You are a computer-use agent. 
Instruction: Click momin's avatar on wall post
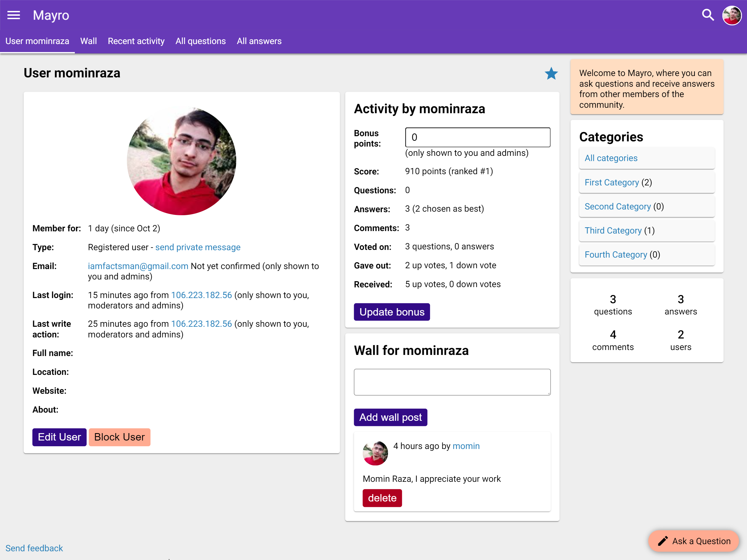click(375, 453)
